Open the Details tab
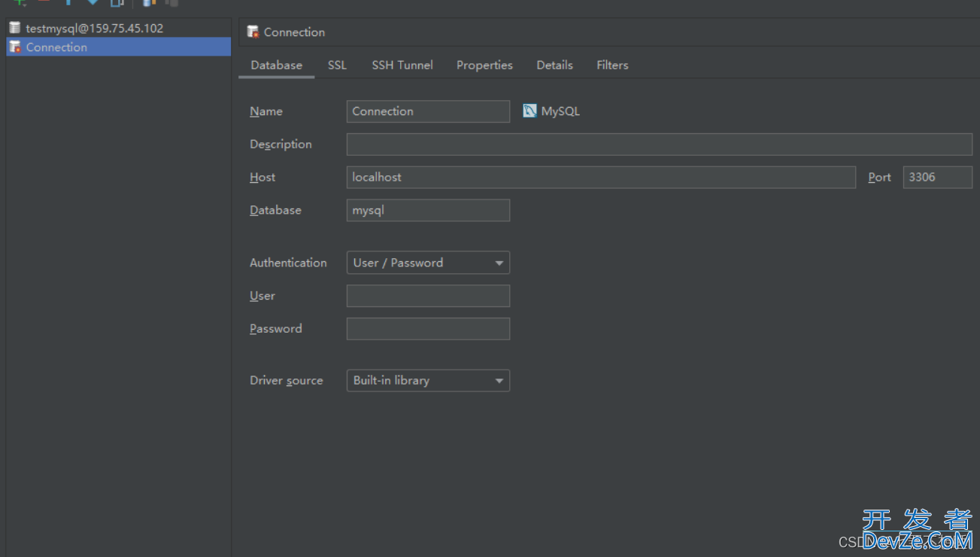This screenshot has width=980, height=557. [555, 65]
